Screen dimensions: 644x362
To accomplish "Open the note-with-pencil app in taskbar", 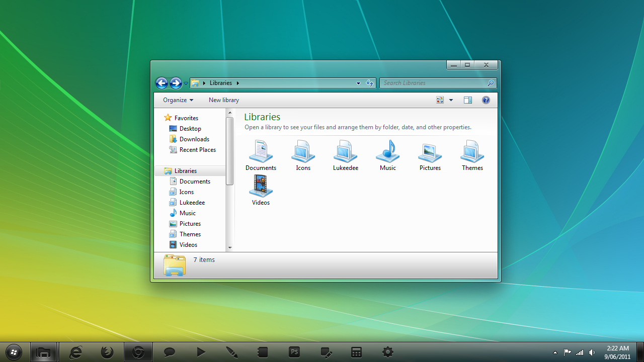I will click(326, 352).
